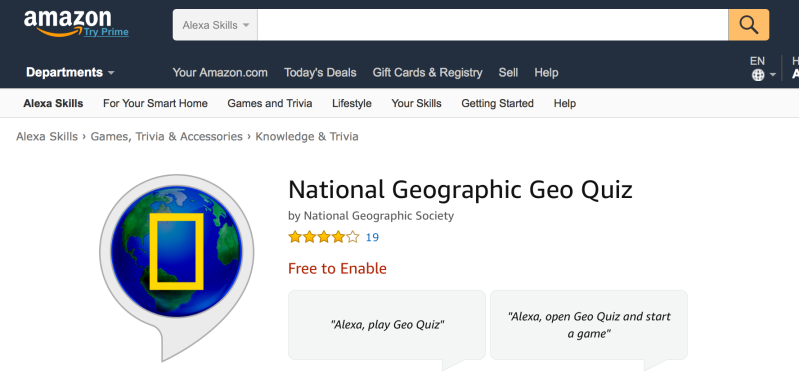Open Gift Cards & Registry
Screen dimensions: 799x387
pyautogui.click(x=427, y=72)
